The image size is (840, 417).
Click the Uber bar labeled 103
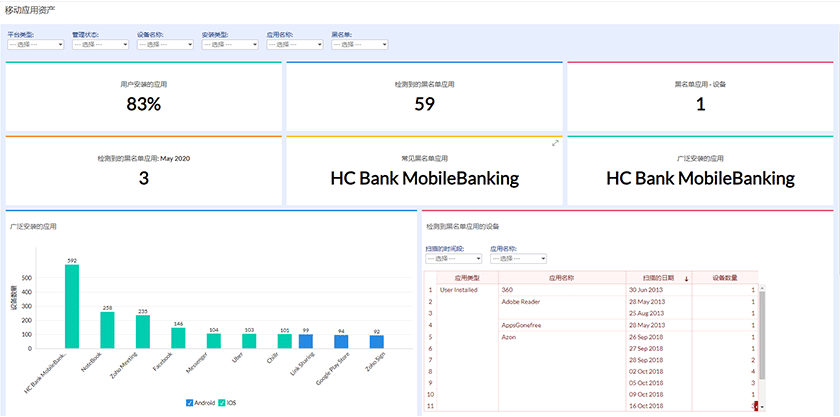click(249, 341)
